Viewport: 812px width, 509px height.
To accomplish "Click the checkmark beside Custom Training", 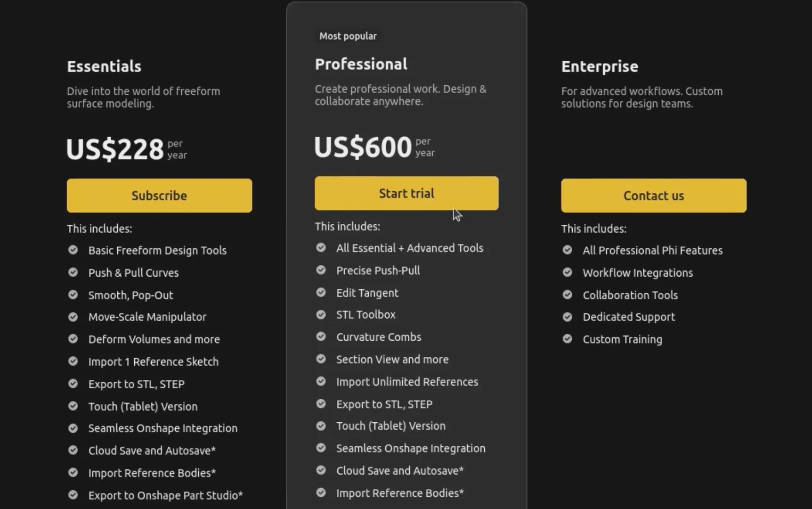I will [568, 339].
